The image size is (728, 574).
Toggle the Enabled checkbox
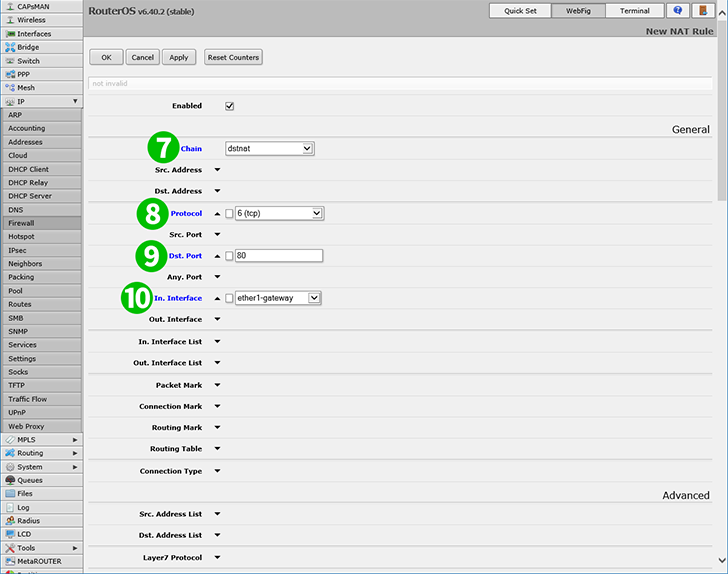pyautogui.click(x=229, y=106)
